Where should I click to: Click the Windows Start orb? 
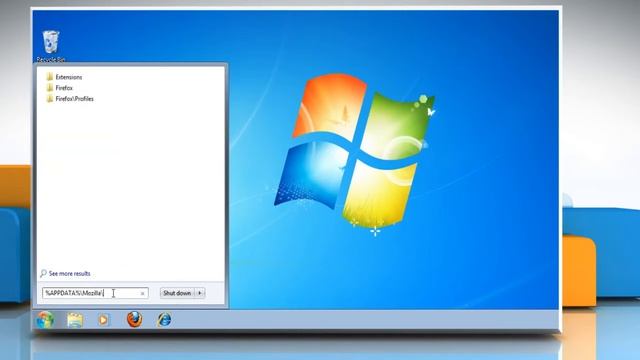tap(45, 320)
